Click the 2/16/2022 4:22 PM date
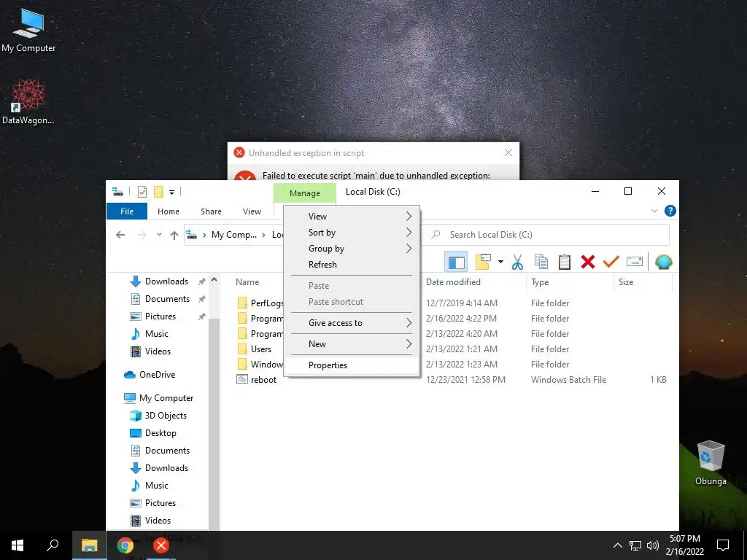This screenshot has height=560, width=747. click(461, 318)
